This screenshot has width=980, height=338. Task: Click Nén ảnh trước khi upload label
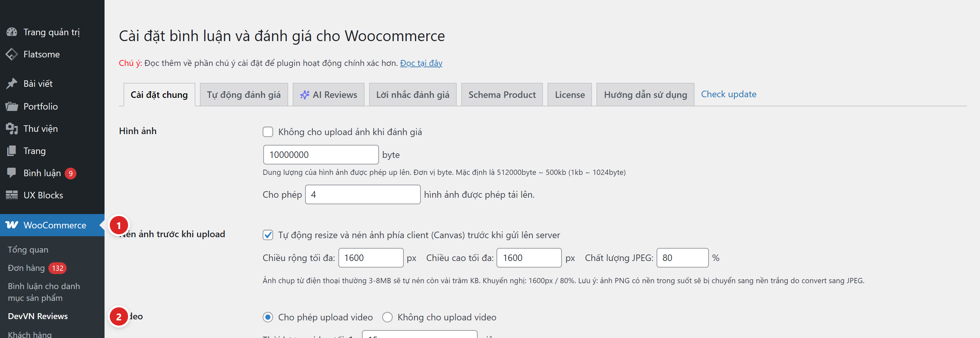coord(172,234)
